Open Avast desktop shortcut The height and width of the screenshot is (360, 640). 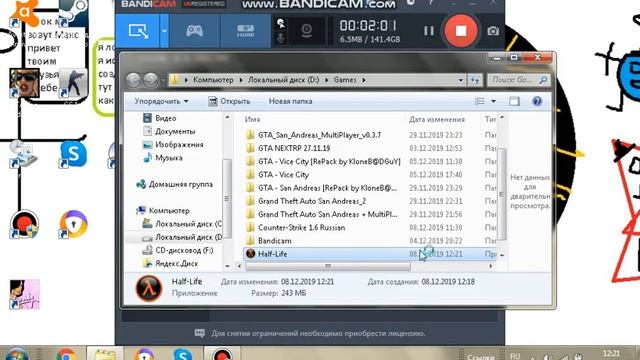click(x=24, y=14)
